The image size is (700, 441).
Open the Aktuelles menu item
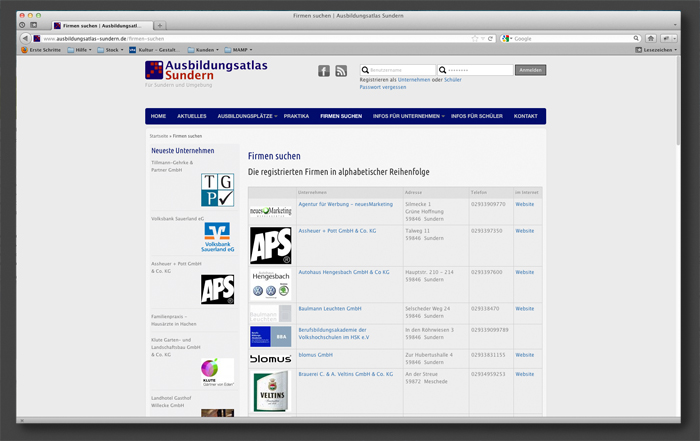(x=192, y=116)
